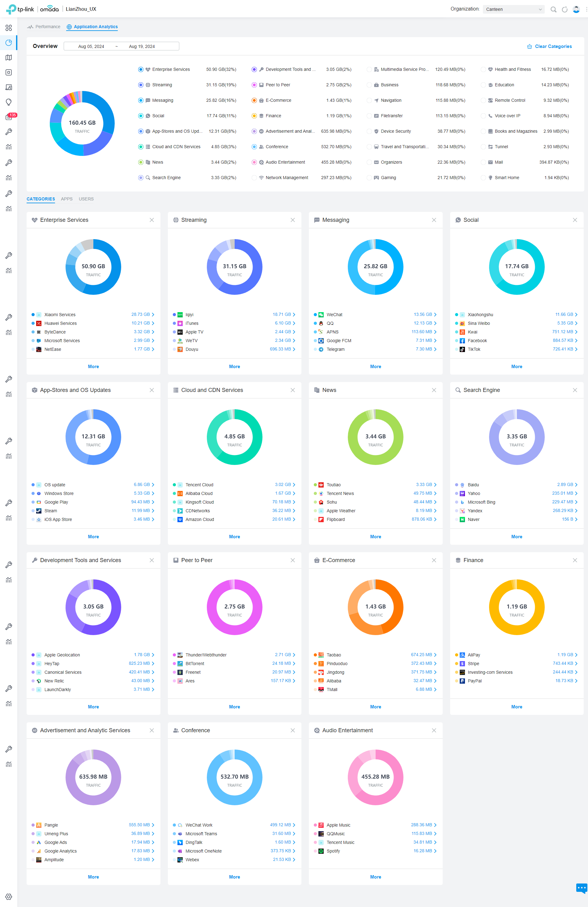Click the Facebook app icon in Social
Image resolution: width=588 pixels, height=907 pixels.
pos(462,341)
